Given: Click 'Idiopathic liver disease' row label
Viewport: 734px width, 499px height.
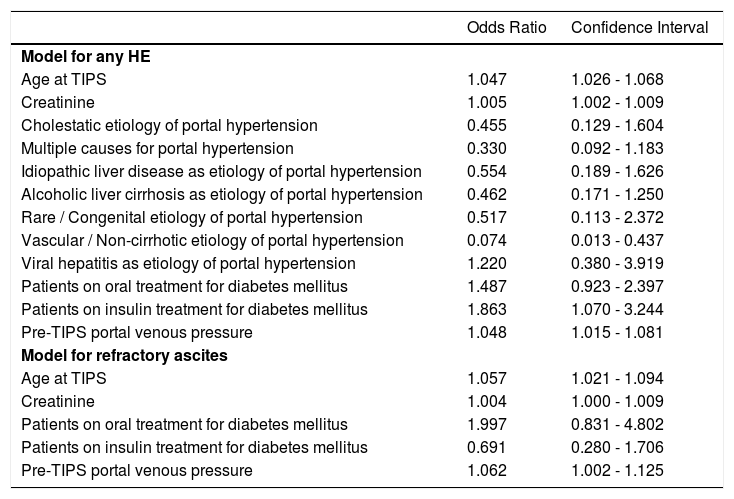Looking at the screenshot, I should 221,171.
